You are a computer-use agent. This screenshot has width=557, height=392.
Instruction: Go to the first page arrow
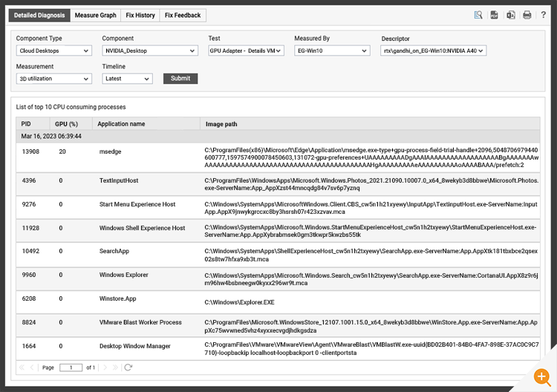pyautogui.click(x=22, y=367)
